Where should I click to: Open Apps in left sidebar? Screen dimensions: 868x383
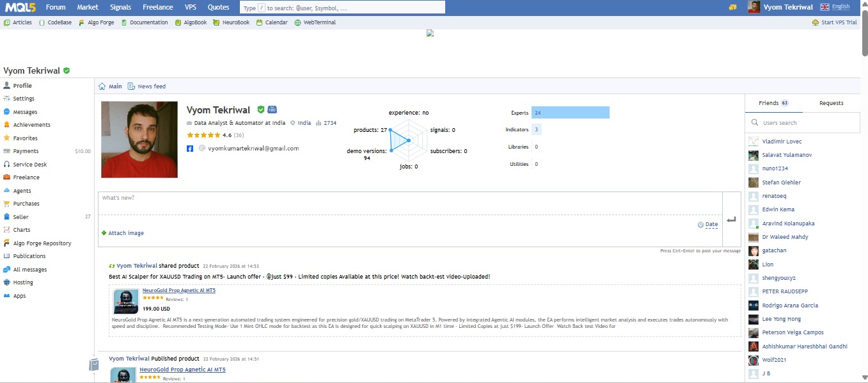click(19, 296)
